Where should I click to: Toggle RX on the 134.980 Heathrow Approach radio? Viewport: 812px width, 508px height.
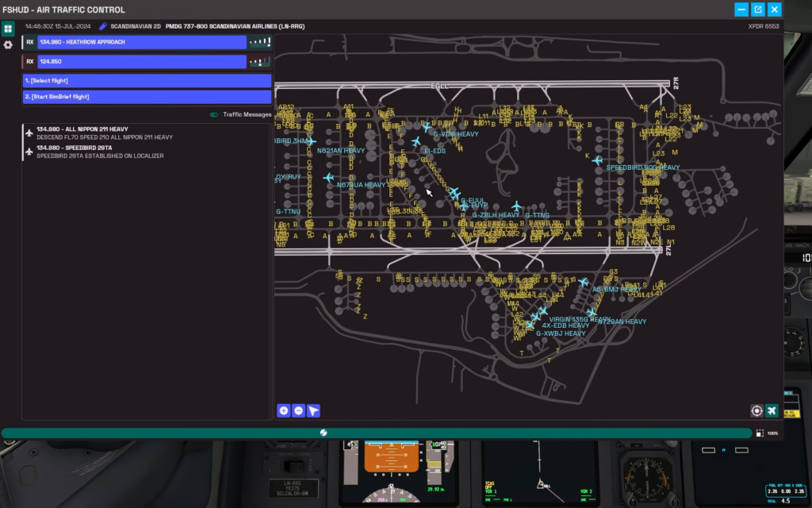29,42
